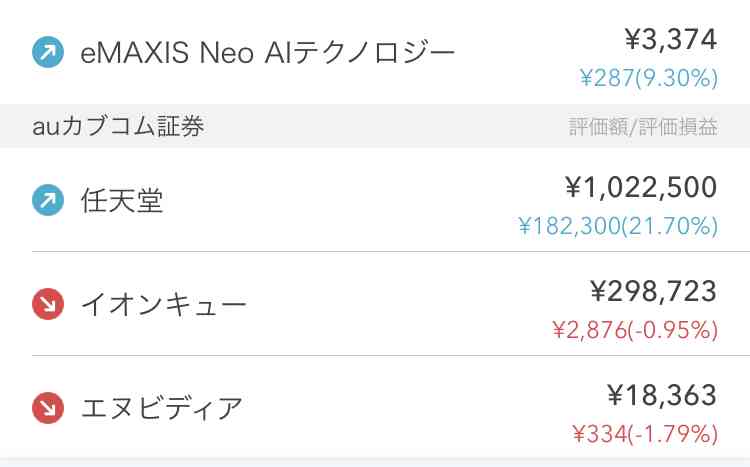Tap the divider line below the イオンキュー row

[391, 356]
